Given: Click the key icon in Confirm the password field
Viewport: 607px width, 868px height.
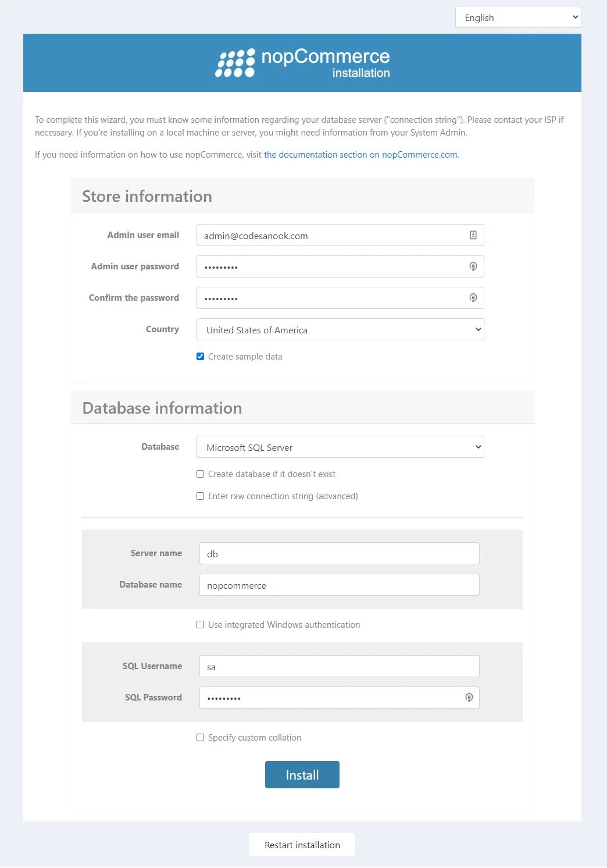Looking at the screenshot, I should pyautogui.click(x=473, y=298).
